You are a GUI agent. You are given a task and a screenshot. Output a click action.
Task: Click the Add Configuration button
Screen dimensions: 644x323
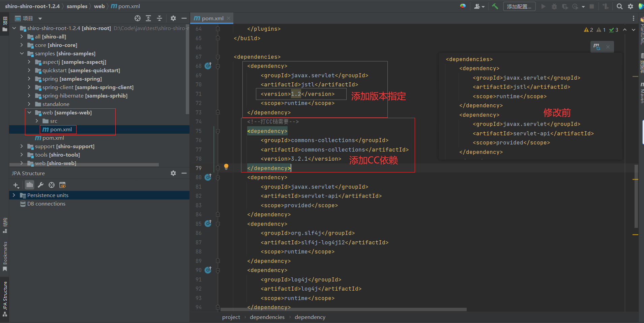[519, 6]
